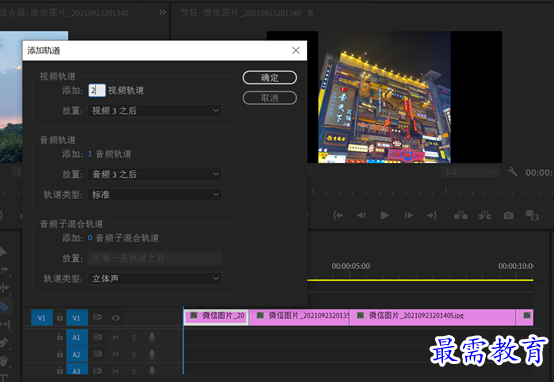Select the Pen tool

tap(4, 343)
